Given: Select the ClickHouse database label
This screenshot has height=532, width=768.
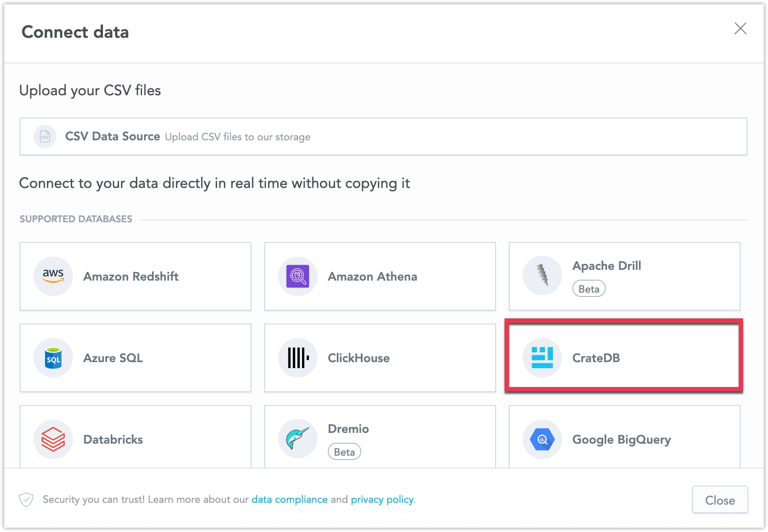Looking at the screenshot, I should click(x=359, y=358).
